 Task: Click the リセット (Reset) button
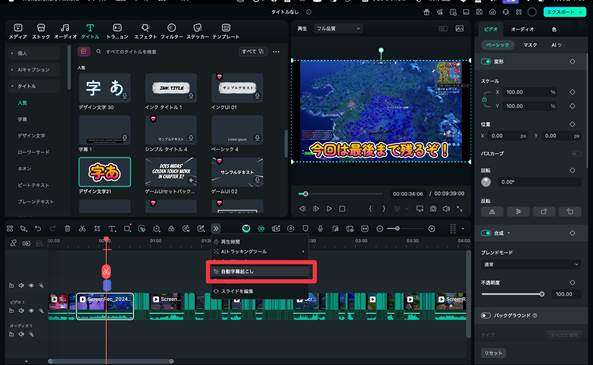pos(494,353)
